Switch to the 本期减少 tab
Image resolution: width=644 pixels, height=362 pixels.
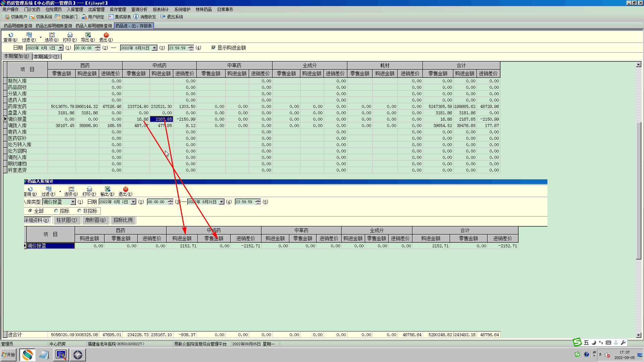pyautogui.click(x=46, y=57)
